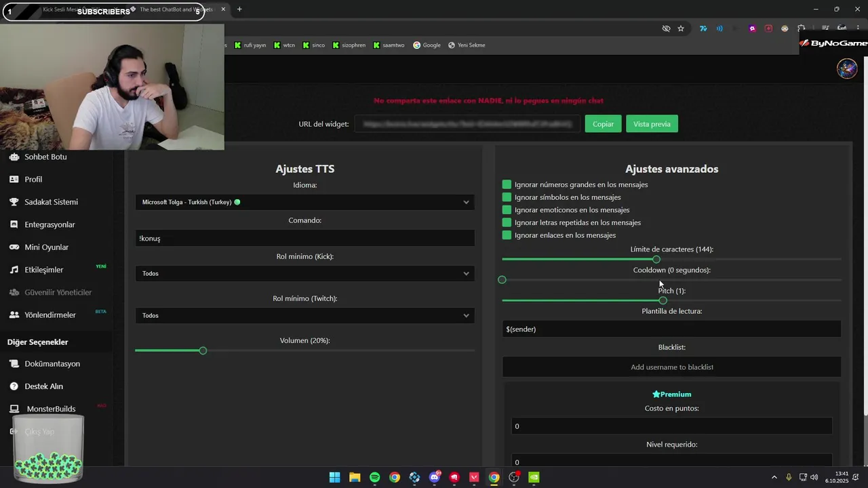
Task: Open the user avatar at top right
Action: point(846,68)
